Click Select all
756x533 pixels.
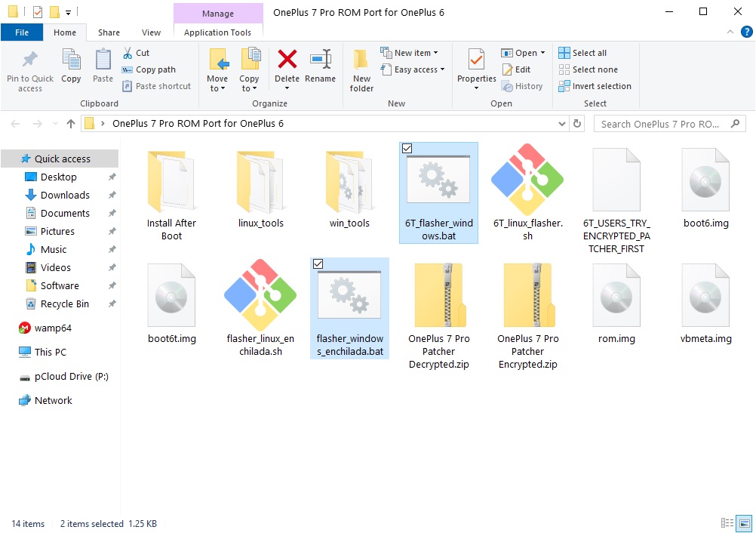582,53
